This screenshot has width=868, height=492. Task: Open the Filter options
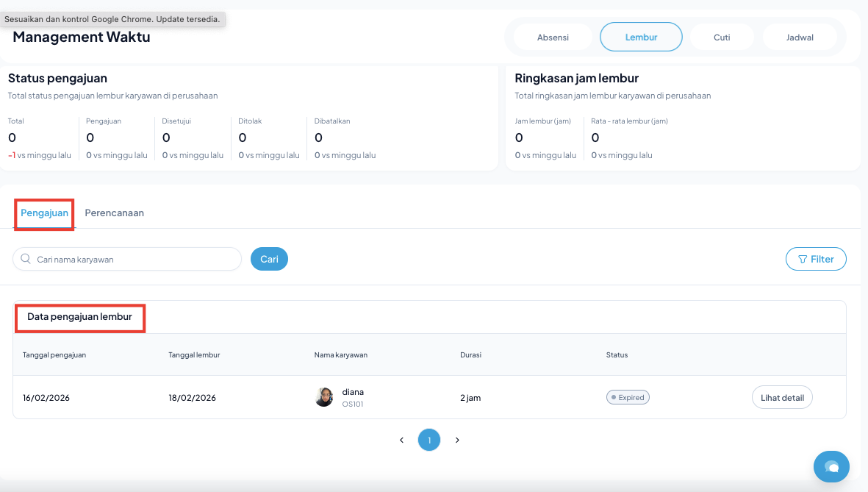pyautogui.click(x=816, y=259)
